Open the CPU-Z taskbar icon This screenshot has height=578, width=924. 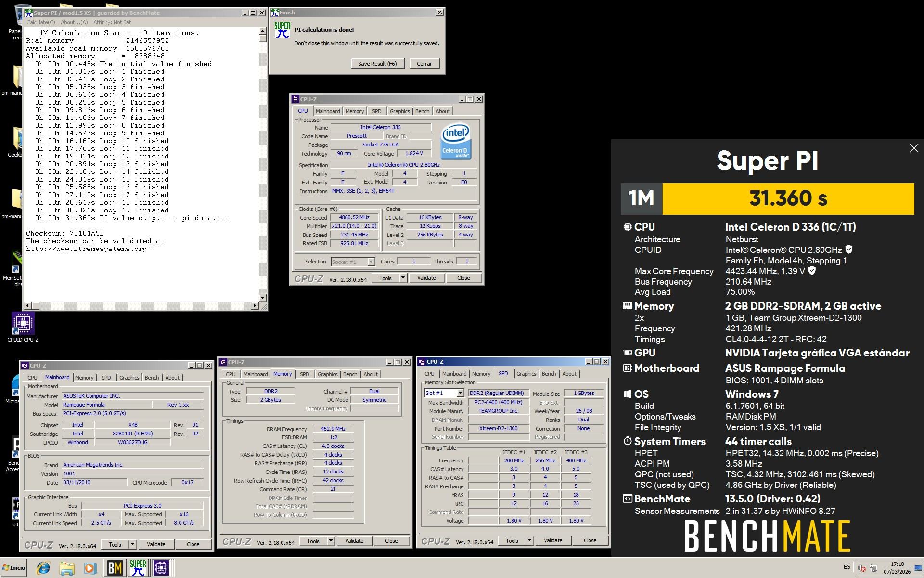(x=161, y=568)
